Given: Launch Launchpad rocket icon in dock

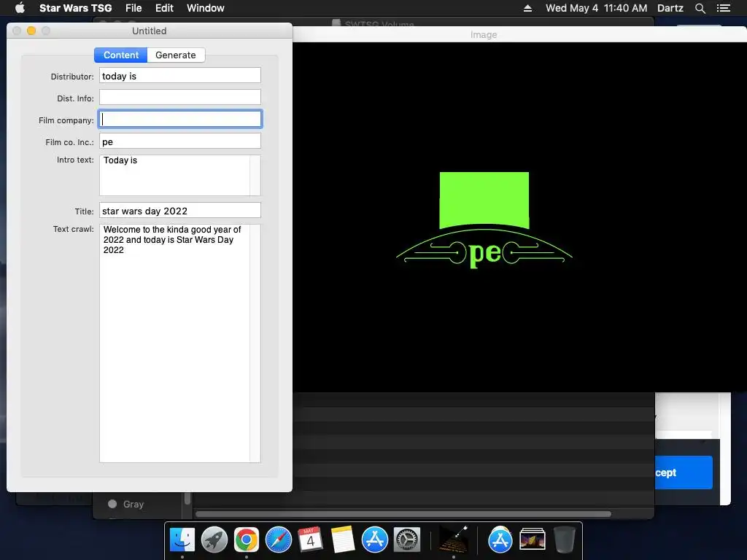Looking at the screenshot, I should click(214, 540).
